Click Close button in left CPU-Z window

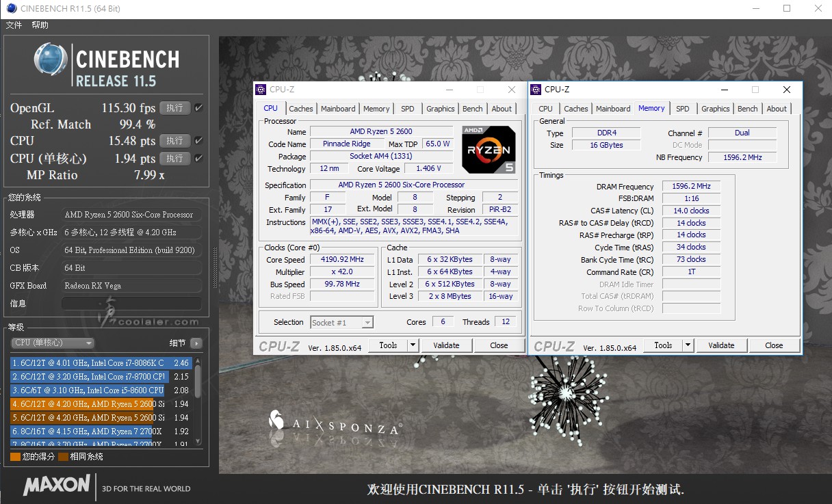[x=499, y=345]
